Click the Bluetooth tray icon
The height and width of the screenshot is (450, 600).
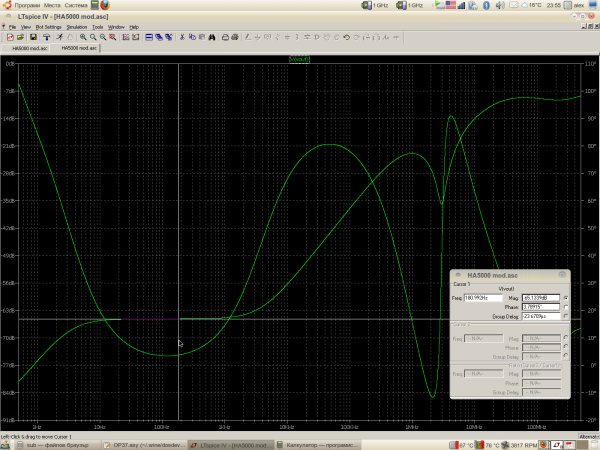[486, 5]
